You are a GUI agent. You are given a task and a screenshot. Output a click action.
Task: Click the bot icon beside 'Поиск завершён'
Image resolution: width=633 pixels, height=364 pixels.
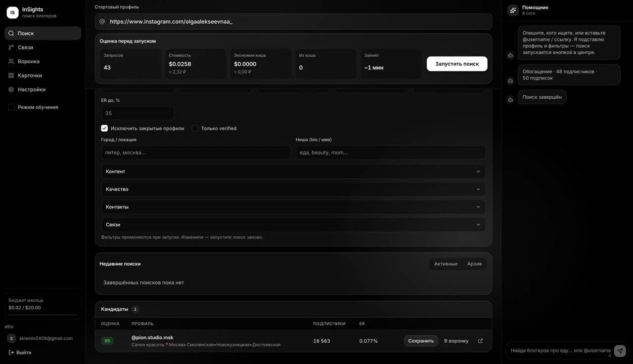[x=510, y=100]
